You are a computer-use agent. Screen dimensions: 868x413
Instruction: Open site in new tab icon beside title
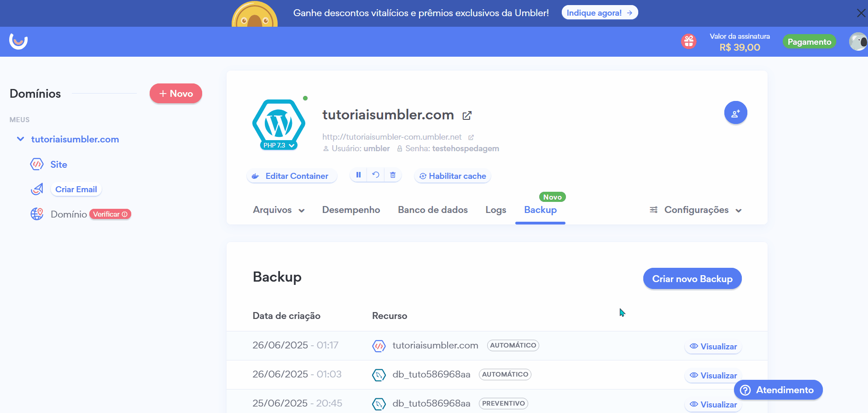click(467, 115)
